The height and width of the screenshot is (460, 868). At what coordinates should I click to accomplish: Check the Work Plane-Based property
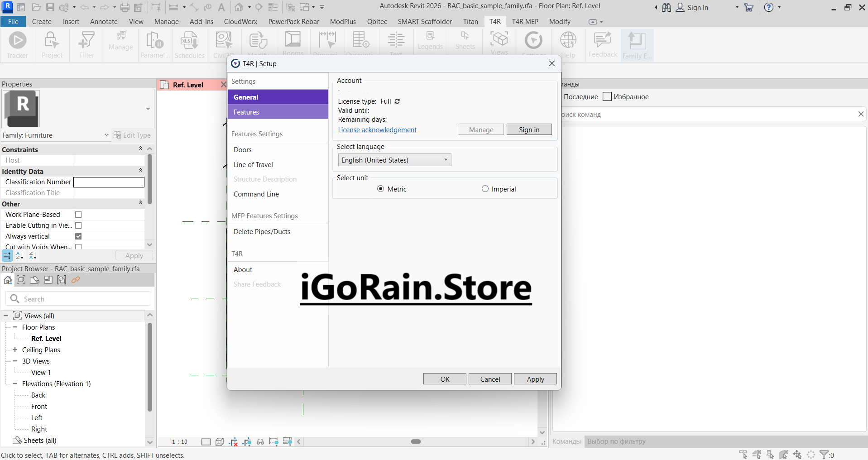78,214
